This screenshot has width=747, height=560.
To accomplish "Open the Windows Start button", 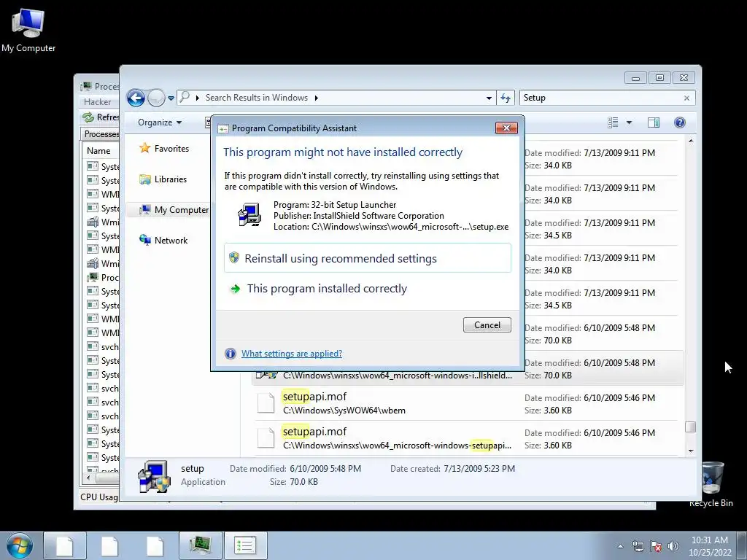I will coord(20,545).
